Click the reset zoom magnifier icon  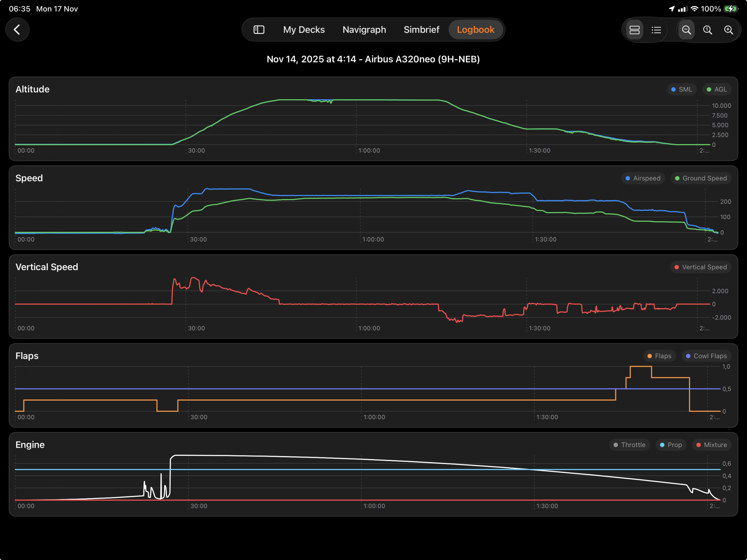[708, 30]
